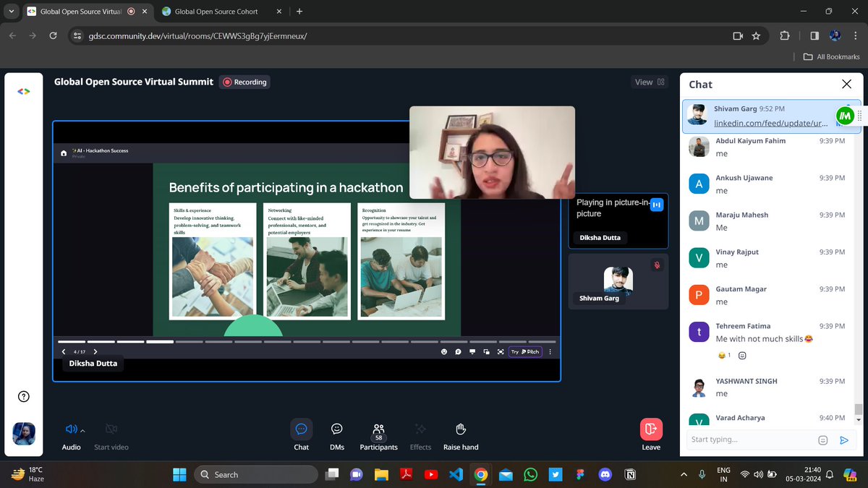868x488 pixels.
Task: Open the Chrome extensions menu
Action: coord(785,35)
